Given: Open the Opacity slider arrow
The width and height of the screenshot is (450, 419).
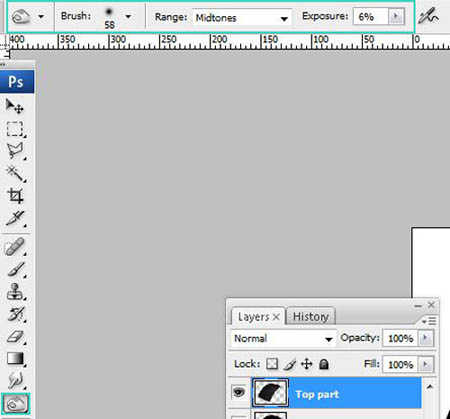Looking at the screenshot, I should pos(426,338).
